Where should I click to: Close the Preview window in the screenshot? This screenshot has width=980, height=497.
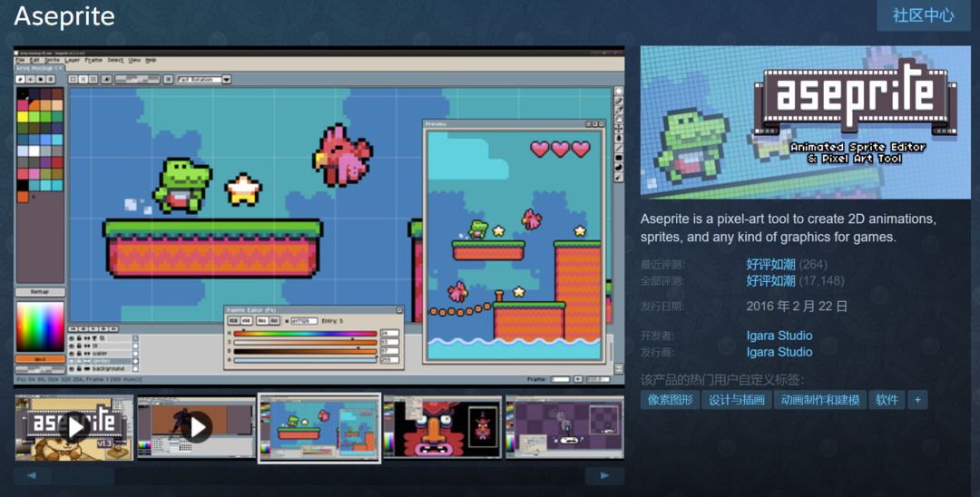[x=602, y=123]
